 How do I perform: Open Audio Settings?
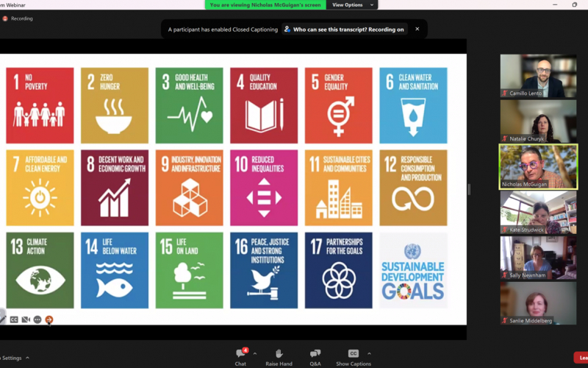(11, 358)
